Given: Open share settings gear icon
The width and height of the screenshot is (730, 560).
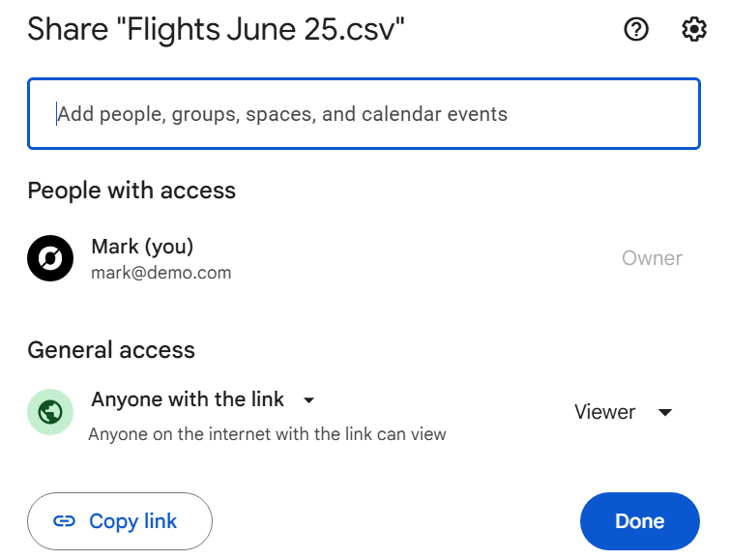Looking at the screenshot, I should click(693, 30).
